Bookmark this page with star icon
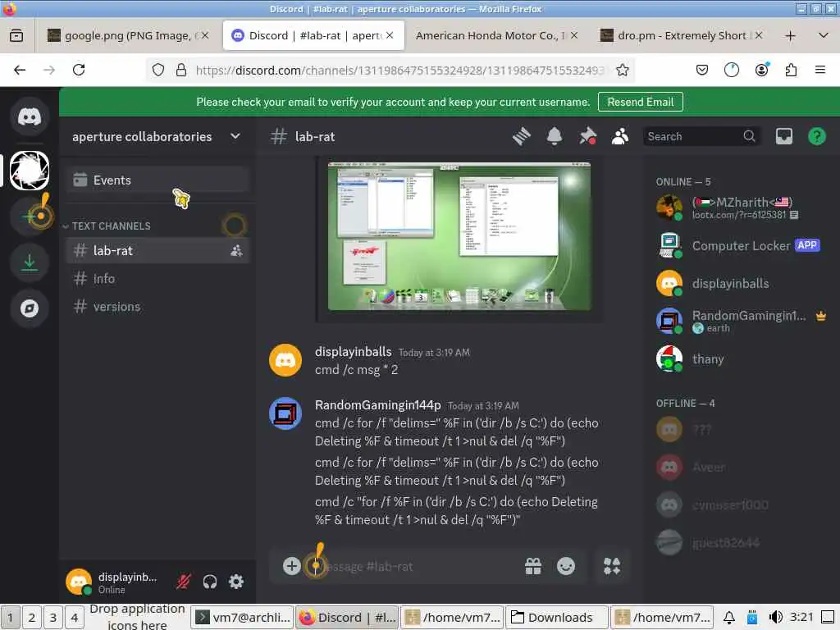Image resolution: width=840 pixels, height=630 pixels. [x=622, y=70]
